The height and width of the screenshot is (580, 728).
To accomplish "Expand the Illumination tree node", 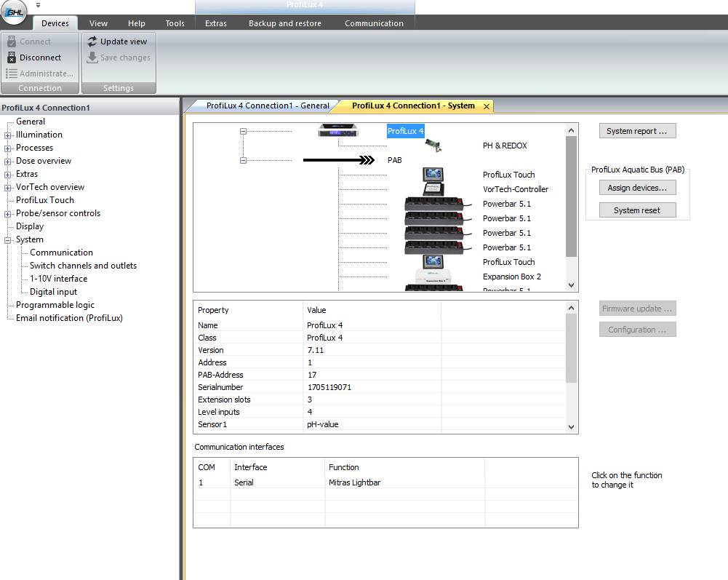I will click(7, 135).
